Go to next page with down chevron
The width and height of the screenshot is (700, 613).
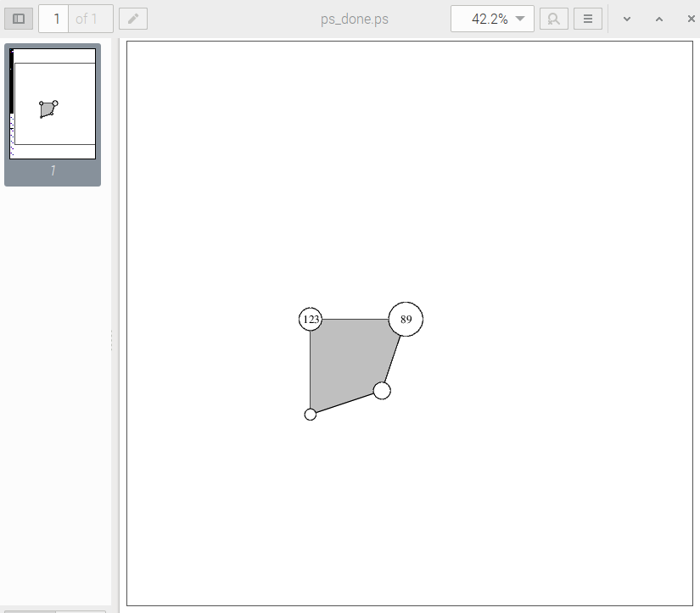point(627,20)
